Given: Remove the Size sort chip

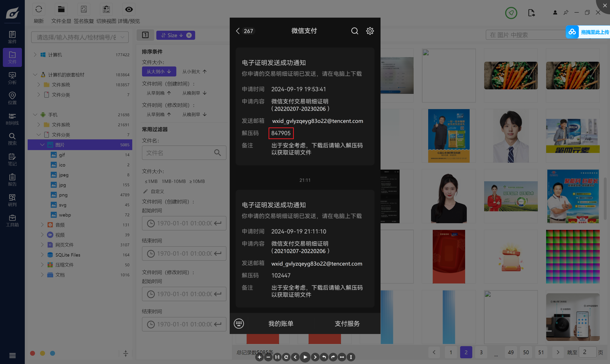Looking at the screenshot, I should [189, 35].
